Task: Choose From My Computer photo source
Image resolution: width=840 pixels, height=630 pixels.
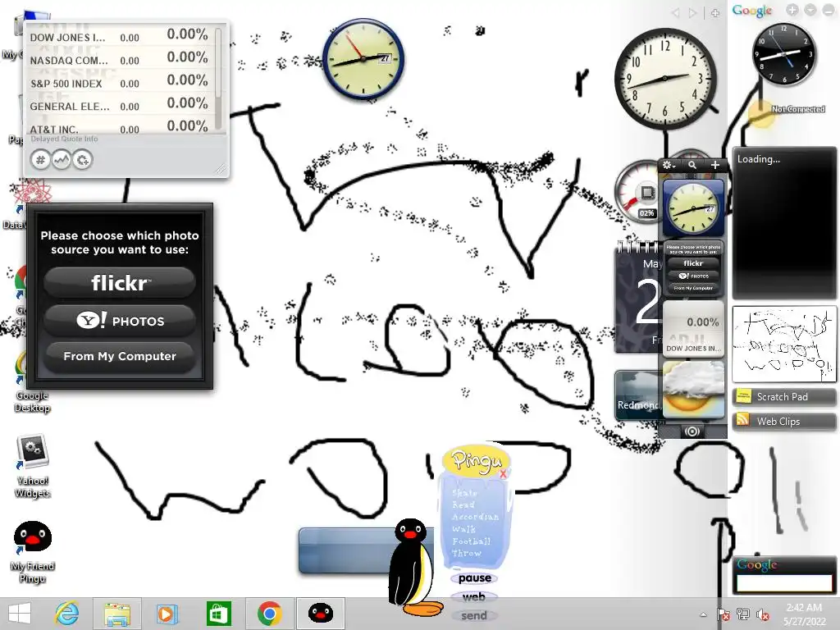Action: [120, 356]
